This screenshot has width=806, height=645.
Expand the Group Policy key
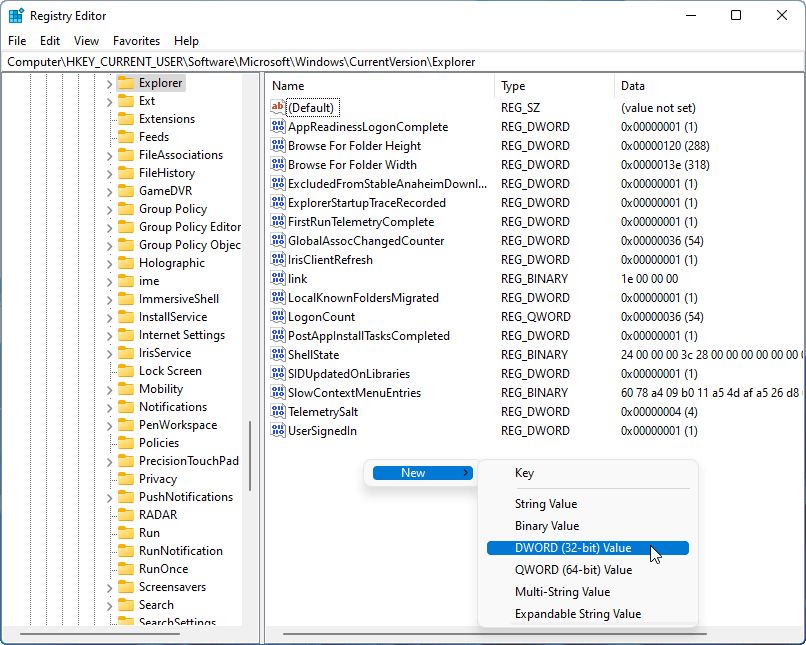click(x=109, y=210)
